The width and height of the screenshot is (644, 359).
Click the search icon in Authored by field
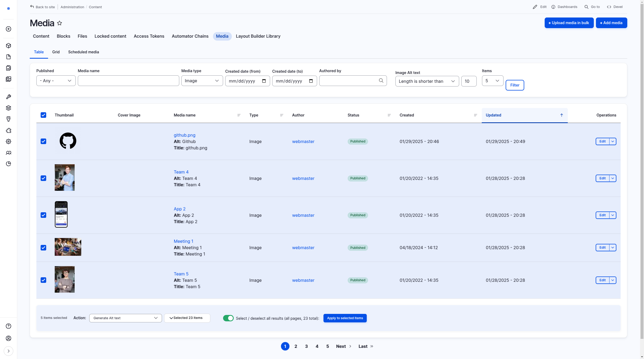click(381, 81)
